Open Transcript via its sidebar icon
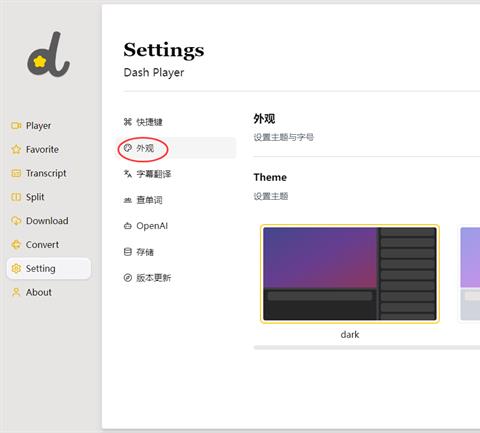The height and width of the screenshot is (433, 480). point(16,173)
